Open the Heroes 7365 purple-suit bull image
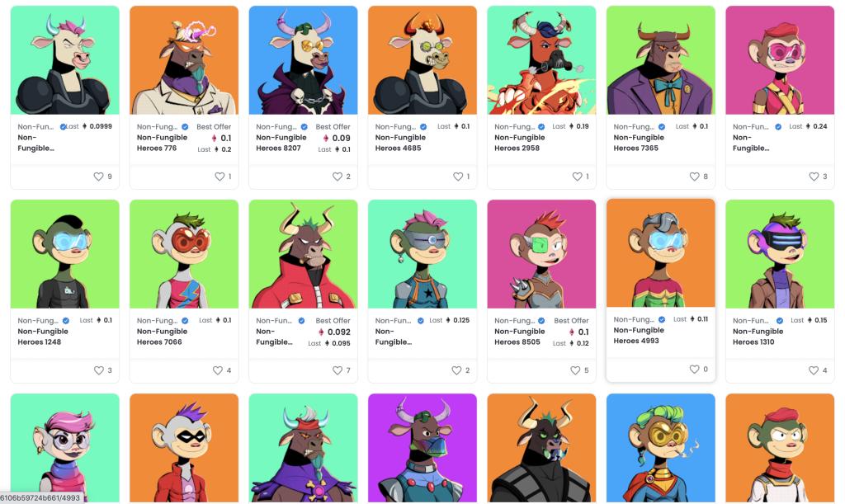The width and height of the screenshot is (845, 504). [661, 59]
